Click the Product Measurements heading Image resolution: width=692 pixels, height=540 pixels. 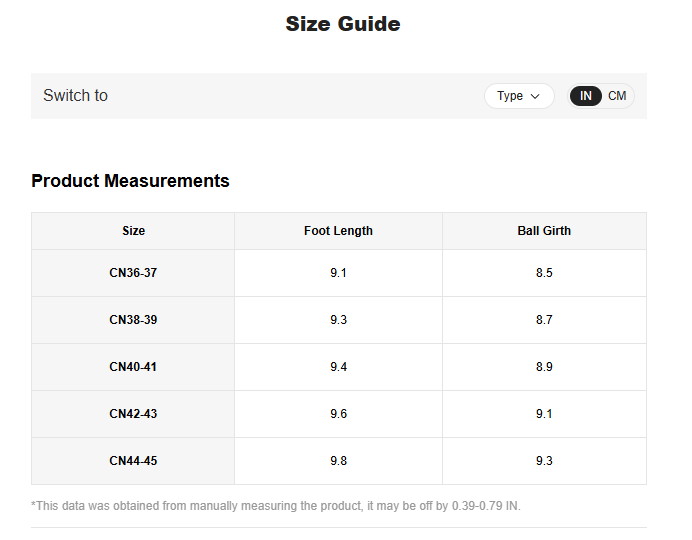point(130,181)
